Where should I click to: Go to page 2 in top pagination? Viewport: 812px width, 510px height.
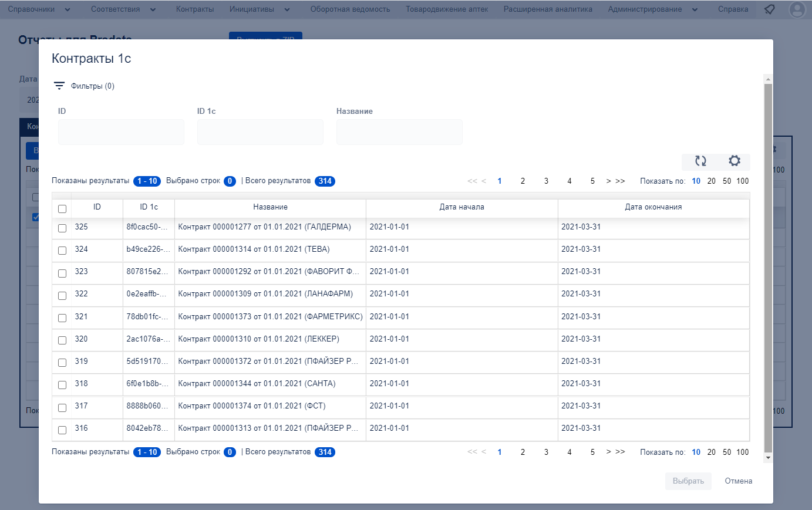click(523, 181)
